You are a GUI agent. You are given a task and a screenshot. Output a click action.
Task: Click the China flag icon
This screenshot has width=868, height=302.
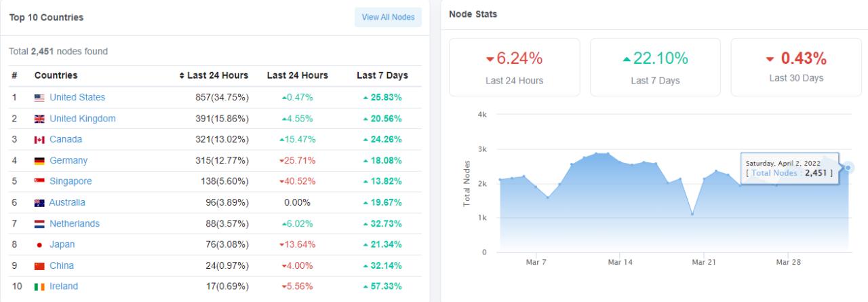(x=39, y=266)
